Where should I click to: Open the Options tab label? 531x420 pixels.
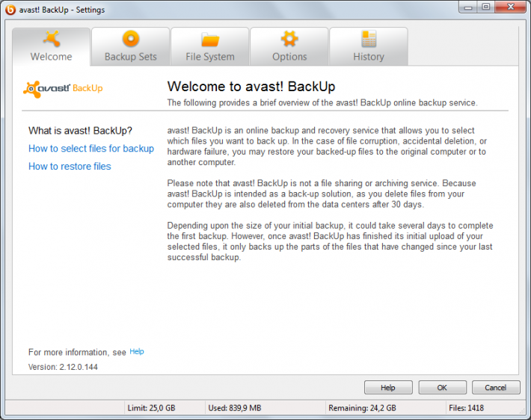click(289, 57)
